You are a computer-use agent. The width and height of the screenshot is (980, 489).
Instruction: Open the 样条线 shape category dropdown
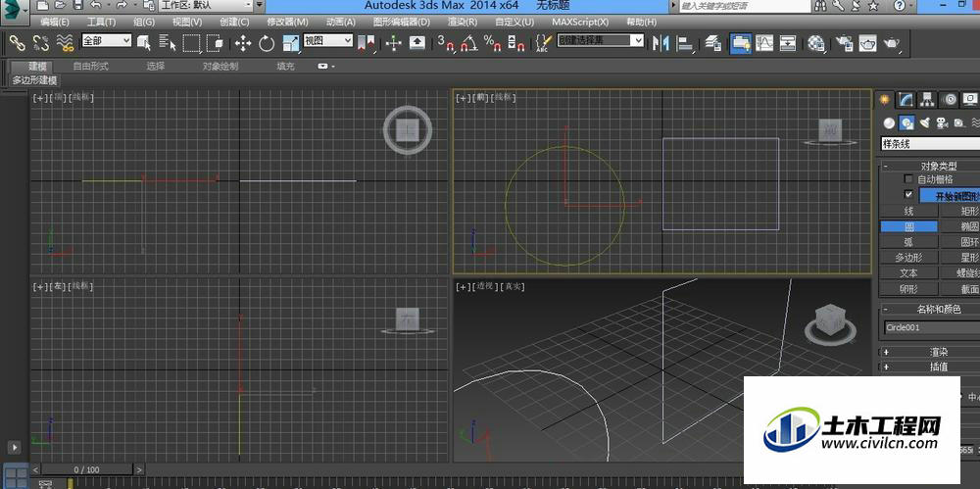point(930,144)
